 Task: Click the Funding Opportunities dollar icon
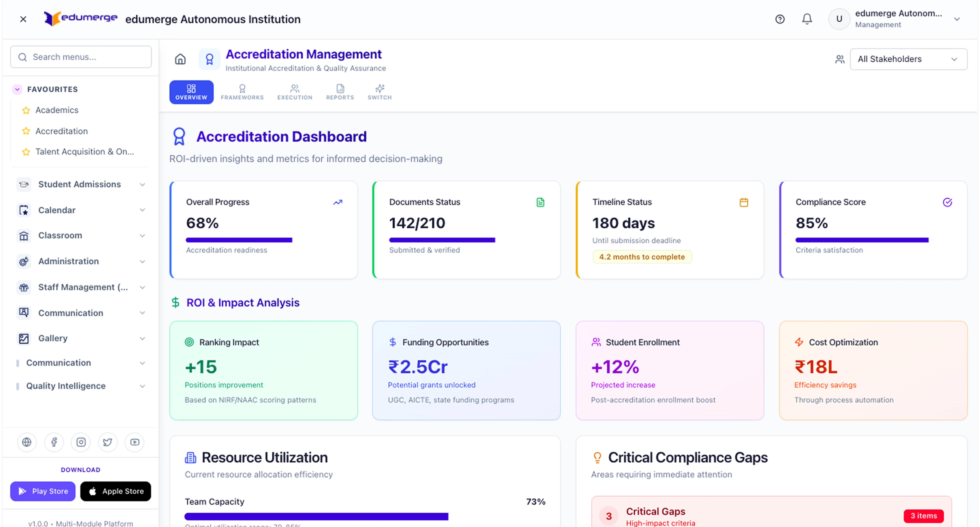[x=393, y=342]
